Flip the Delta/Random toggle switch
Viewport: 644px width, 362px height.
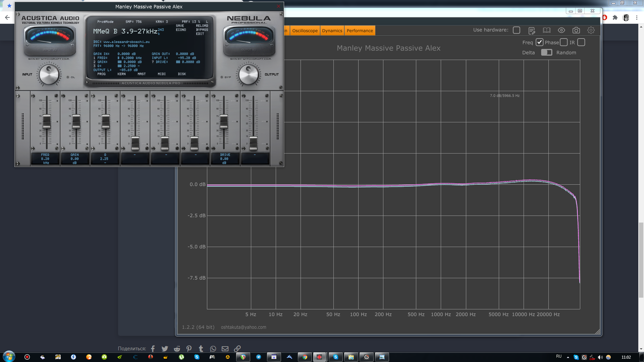pyautogui.click(x=546, y=52)
